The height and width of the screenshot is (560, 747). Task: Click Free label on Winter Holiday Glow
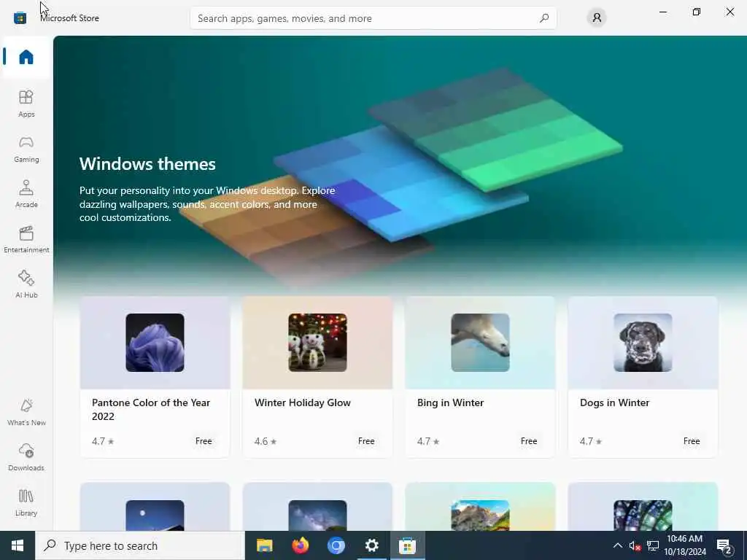pos(366,441)
